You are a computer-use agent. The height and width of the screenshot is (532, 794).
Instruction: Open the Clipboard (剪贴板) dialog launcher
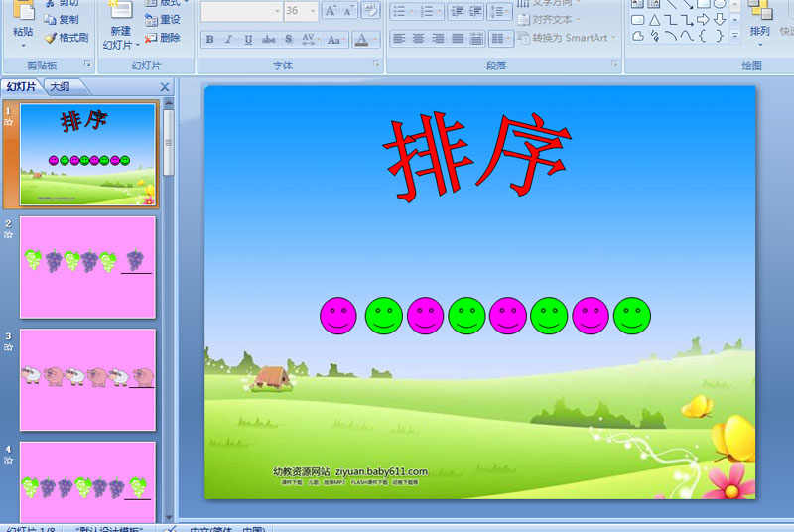pyautogui.click(x=87, y=64)
